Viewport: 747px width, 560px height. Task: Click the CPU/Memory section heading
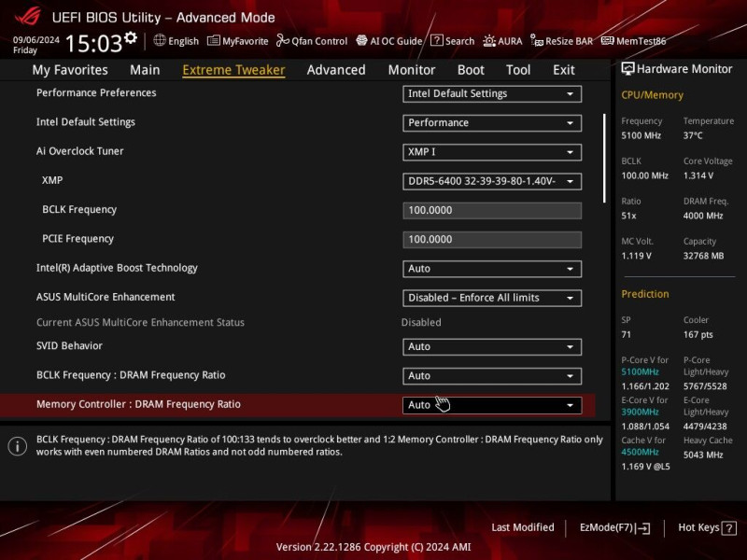click(x=652, y=95)
